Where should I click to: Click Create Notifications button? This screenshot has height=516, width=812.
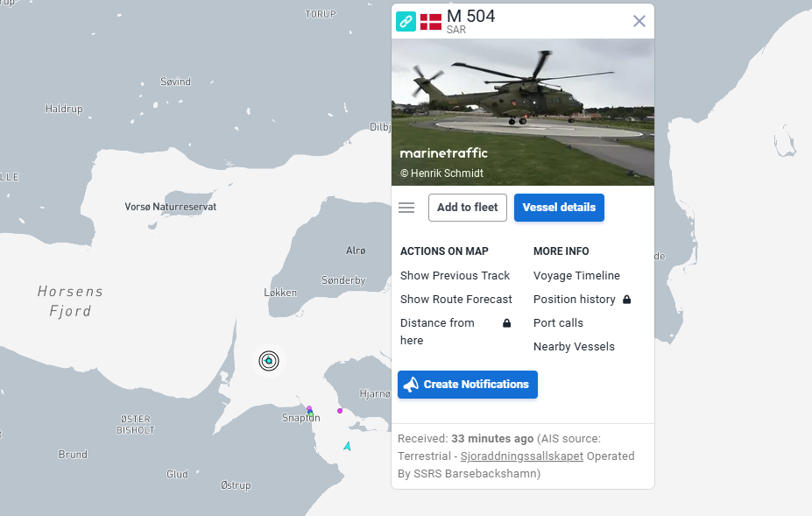coord(468,385)
